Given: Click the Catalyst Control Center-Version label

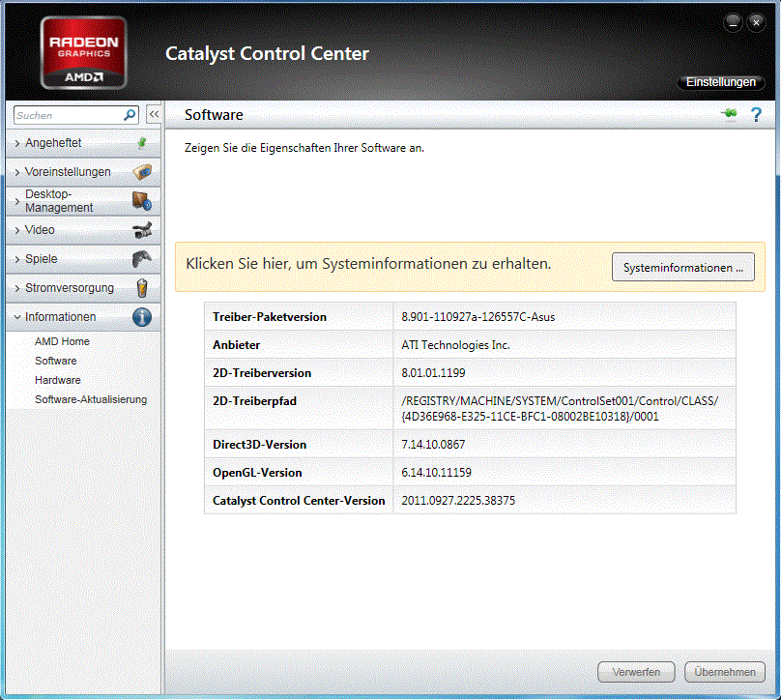Looking at the screenshot, I should pyautogui.click(x=299, y=500).
